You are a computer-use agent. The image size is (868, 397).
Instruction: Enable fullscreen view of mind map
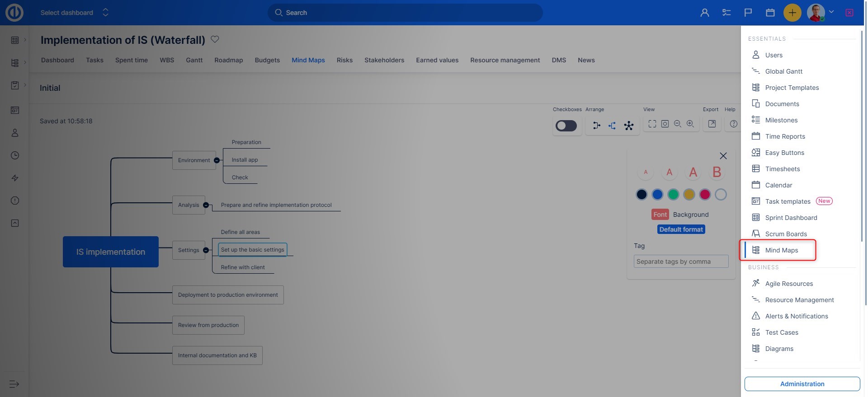652,124
